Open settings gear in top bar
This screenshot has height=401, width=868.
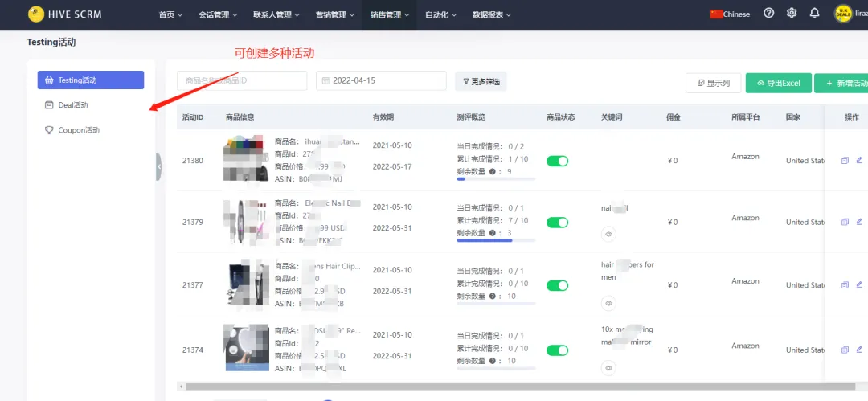pyautogui.click(x=792, y=14)
